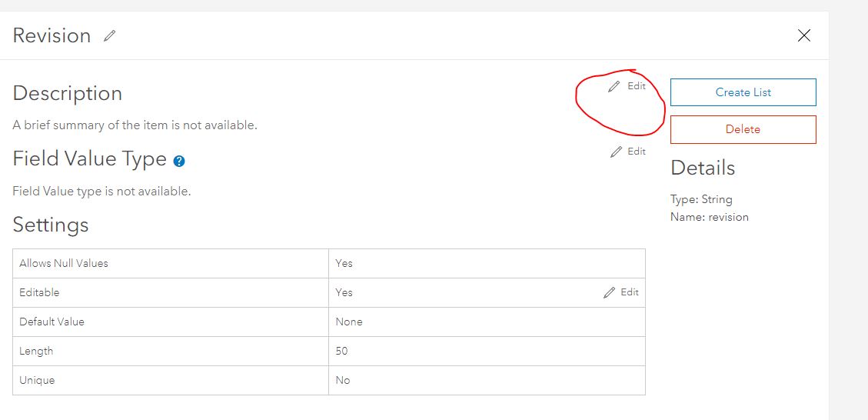Click the brief summary not available text
The image size is (868, 420).
[135, 125]
